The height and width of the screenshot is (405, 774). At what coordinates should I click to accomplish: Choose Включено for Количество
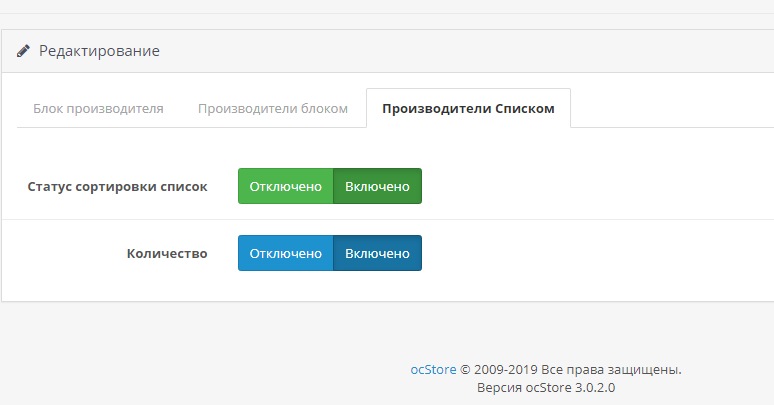click(x=378, y=253)
